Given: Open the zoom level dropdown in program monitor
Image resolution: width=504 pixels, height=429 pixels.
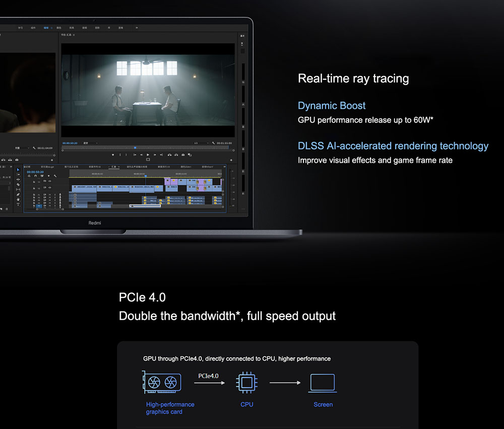Looking at the screenshot, I should [x=90, y=143].
